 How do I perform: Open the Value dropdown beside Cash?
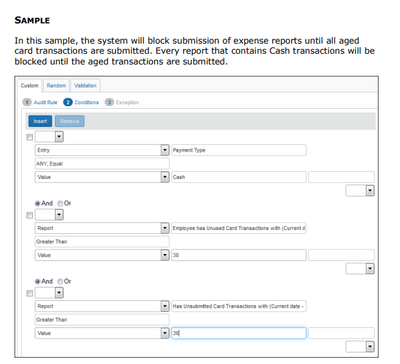102,177
